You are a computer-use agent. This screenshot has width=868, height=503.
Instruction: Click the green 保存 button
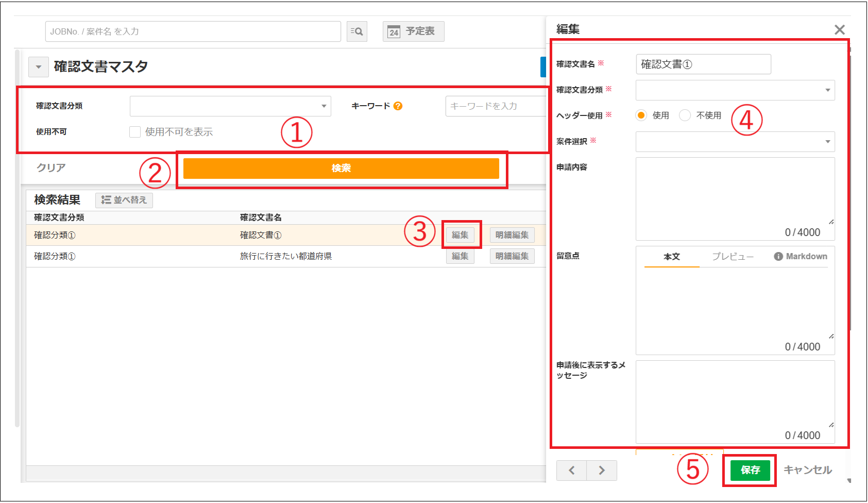tap(750, 470)
